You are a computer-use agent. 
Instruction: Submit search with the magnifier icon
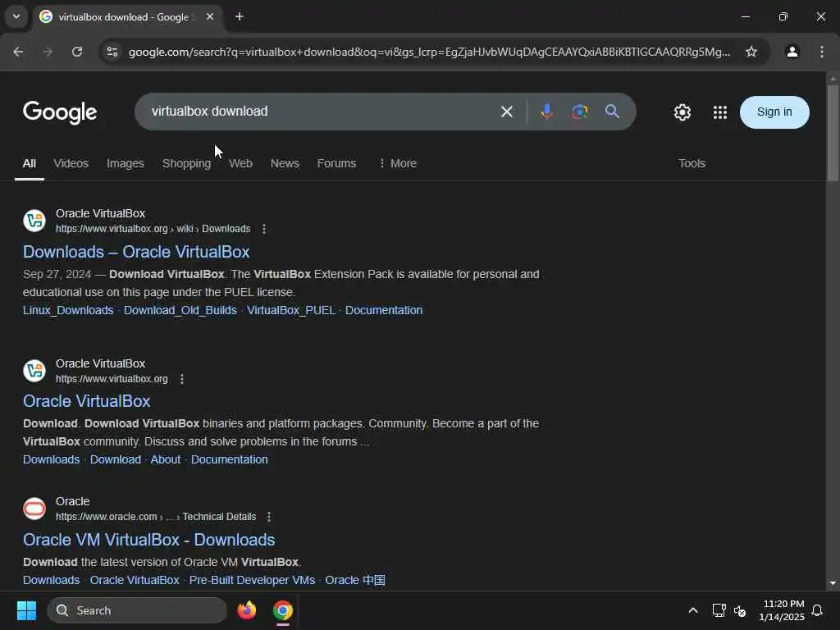pyautogui.click(x=612, y=112)
